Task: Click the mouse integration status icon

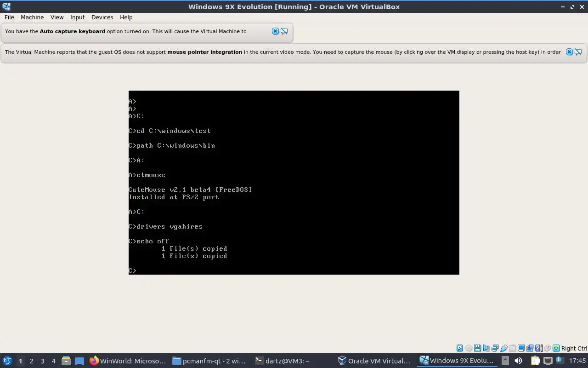Action: [x=547, y=348]
